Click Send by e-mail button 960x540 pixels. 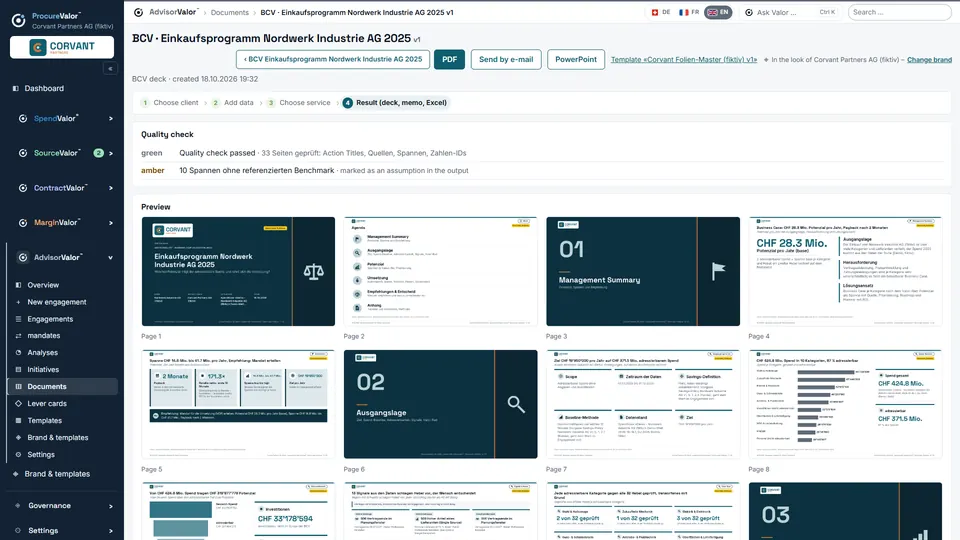tap(506, 59)
